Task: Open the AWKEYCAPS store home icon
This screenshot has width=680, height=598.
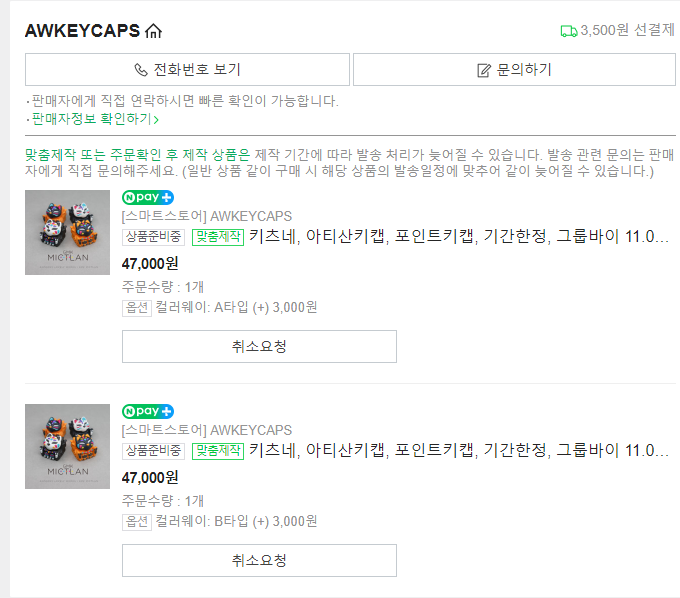Action: point(153,31)
